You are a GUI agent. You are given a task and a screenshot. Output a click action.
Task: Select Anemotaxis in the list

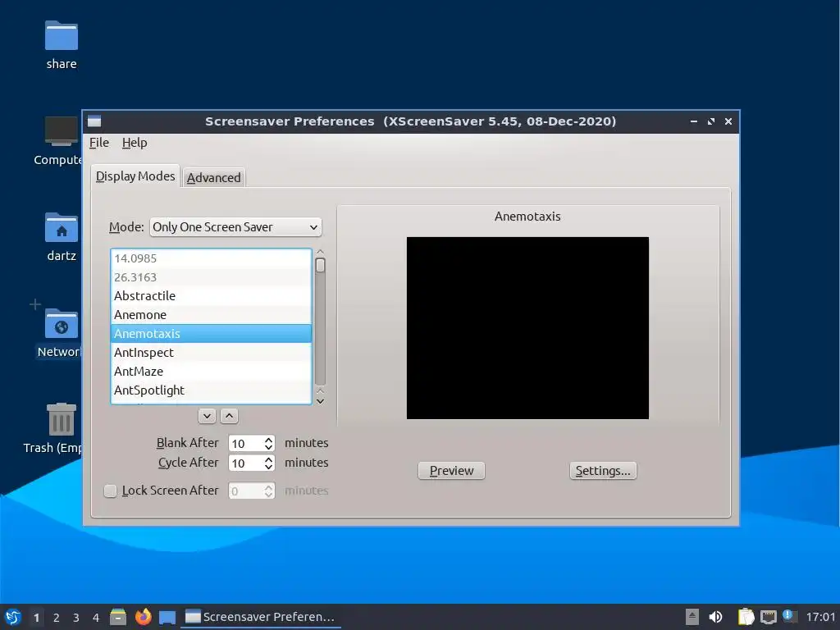pyautogui.click(x=211, y=333)
